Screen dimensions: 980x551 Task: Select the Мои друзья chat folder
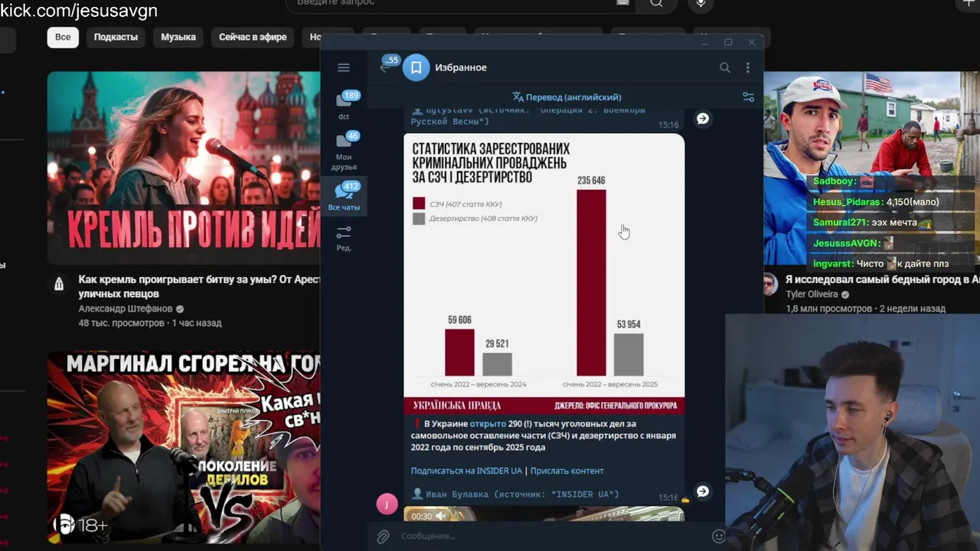(344, 151)
